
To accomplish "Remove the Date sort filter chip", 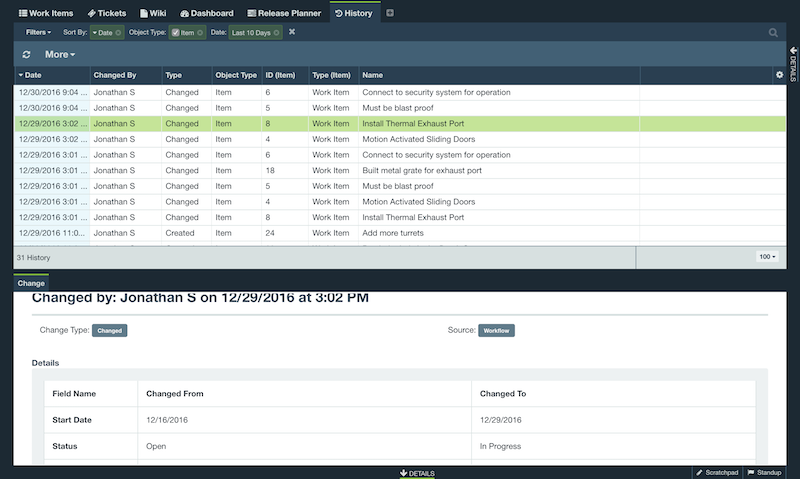I will tap(118, 33).
